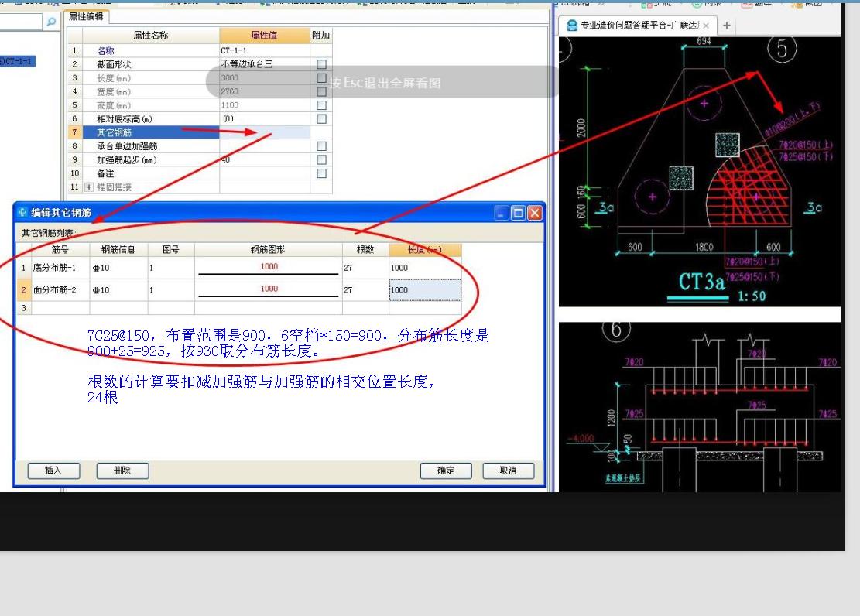Click 根数 27 in 面分布筋-2 row
The width and height of the screenshot is (860, 616).
(365, 289)
